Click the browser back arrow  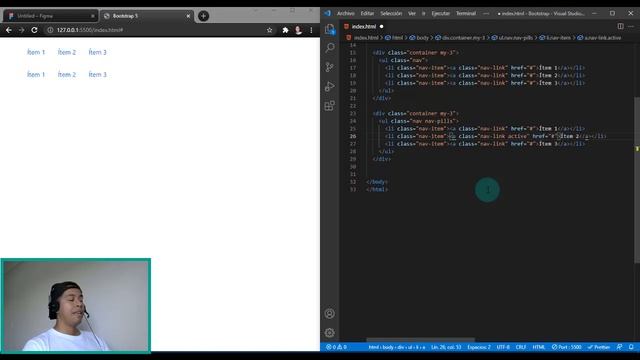click(9, 30)
